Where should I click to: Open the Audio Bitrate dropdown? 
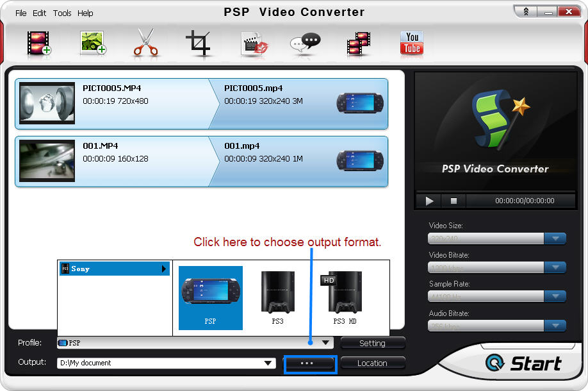(555, 326)
